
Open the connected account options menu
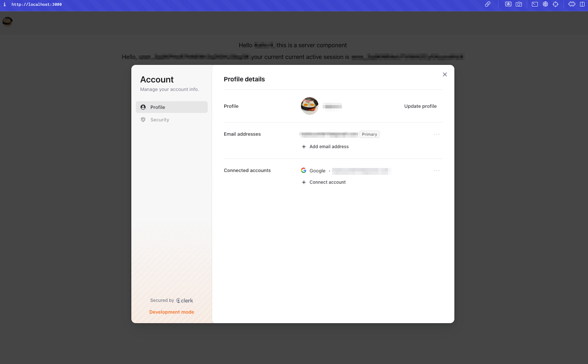click(437, 170)
